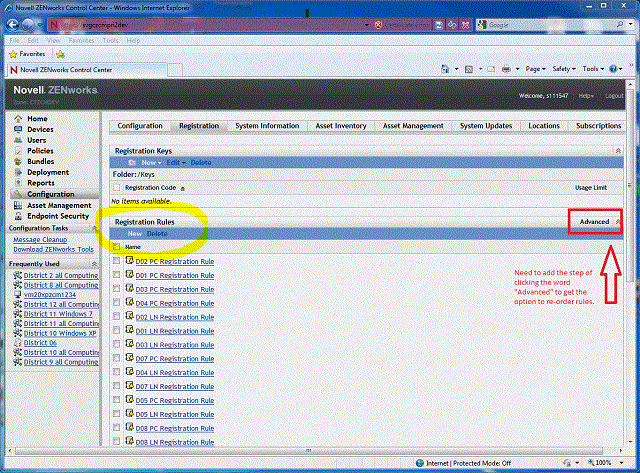Viewport: 640px width, 473px height.
Task: Sort by Registration Code column header
Action: coord(150,188)
